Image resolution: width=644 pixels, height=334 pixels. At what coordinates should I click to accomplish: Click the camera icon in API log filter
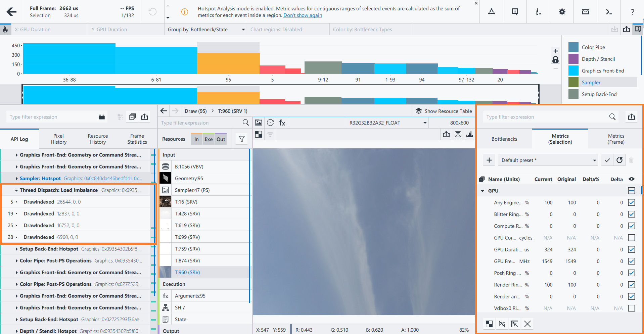coord(102,117)
